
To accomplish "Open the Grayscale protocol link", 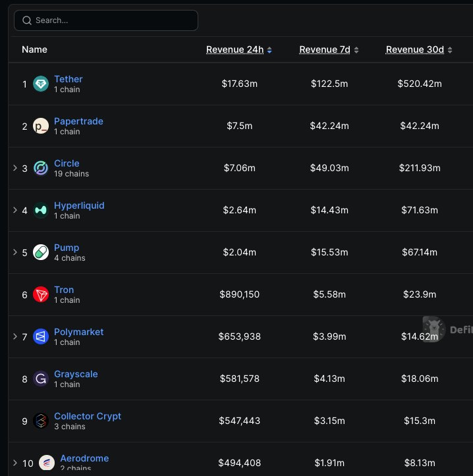I will (76, 374).
